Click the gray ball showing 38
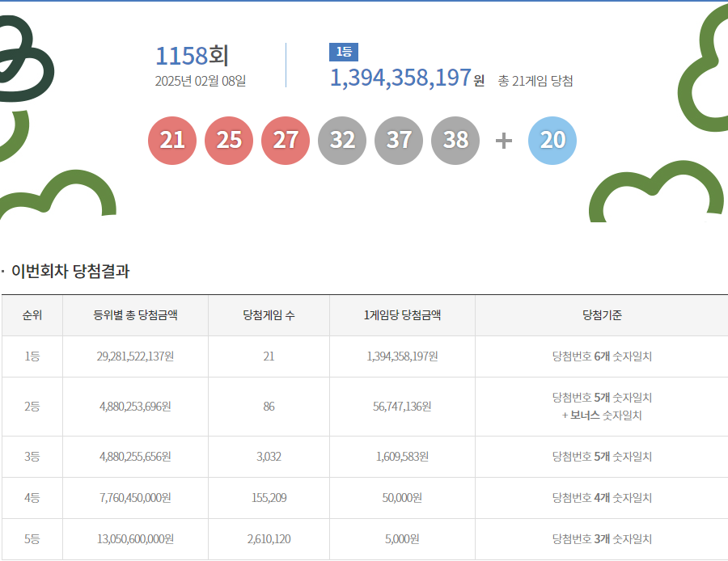728x561 pixels. pos(455,140)
